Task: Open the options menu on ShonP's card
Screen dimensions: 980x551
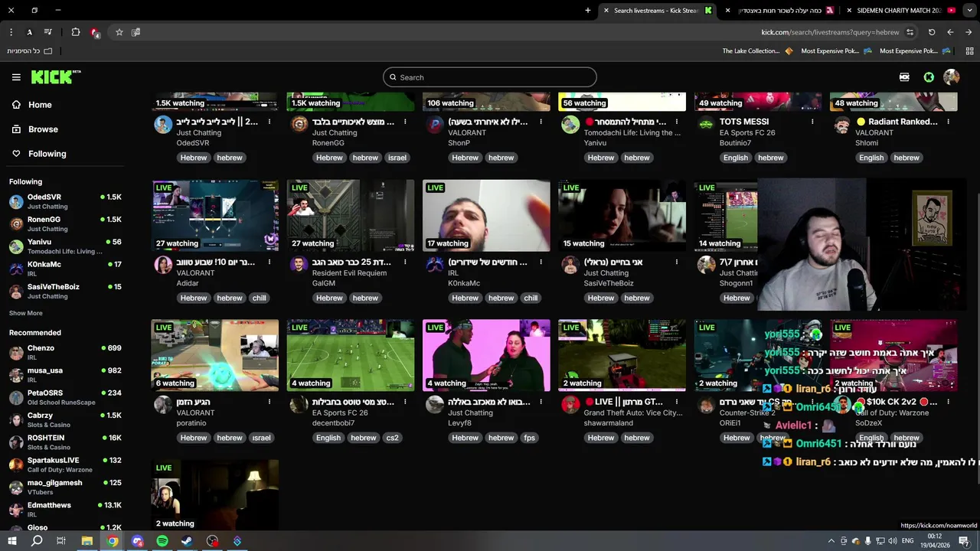Action: point(541,122)
